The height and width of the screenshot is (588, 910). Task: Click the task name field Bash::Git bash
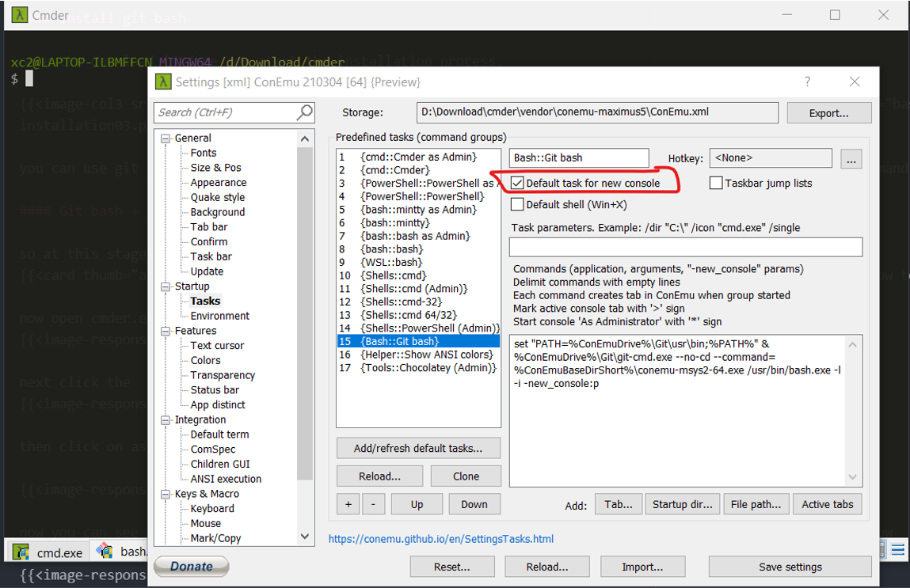coord(579,157)
